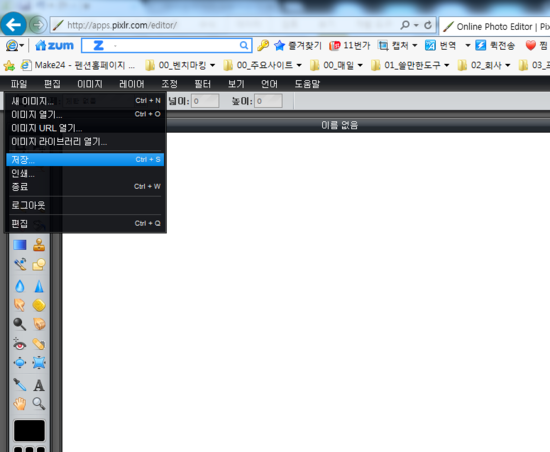
Task: Go back with the browser Back button
Action: point(13,25)
